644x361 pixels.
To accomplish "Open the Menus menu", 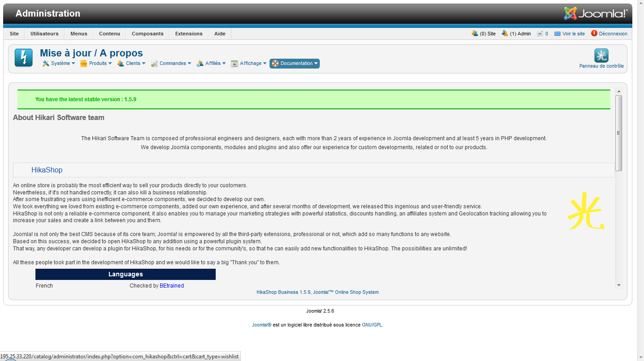I will click(79, 34).
